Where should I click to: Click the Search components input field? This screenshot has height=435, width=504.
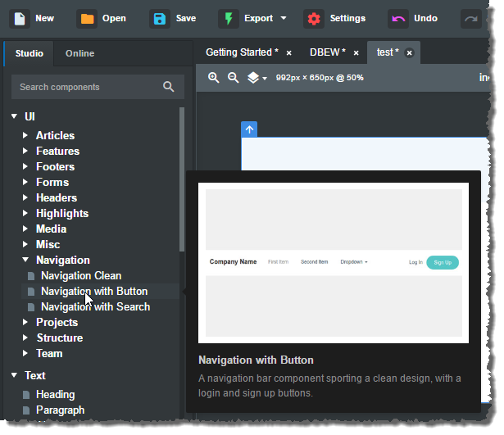click(x=86, y=87)
